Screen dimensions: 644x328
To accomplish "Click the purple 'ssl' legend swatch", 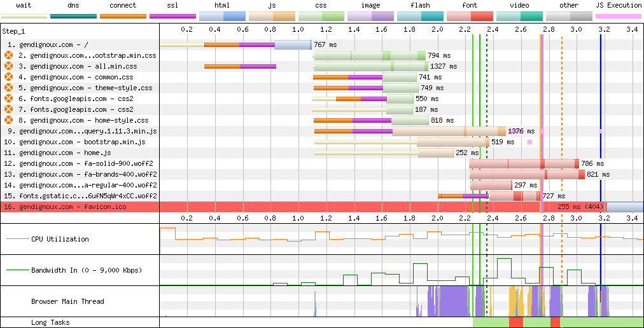I will 172,16.
